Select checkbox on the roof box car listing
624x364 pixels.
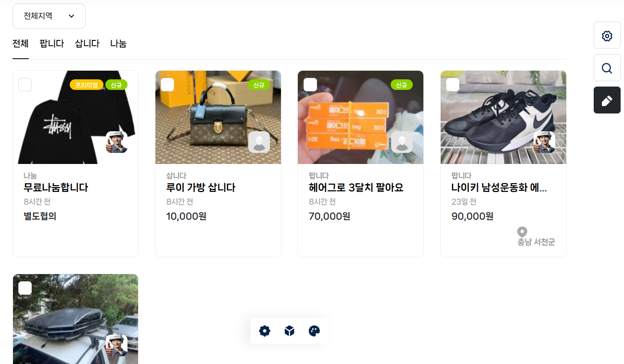tap(25, 288)
